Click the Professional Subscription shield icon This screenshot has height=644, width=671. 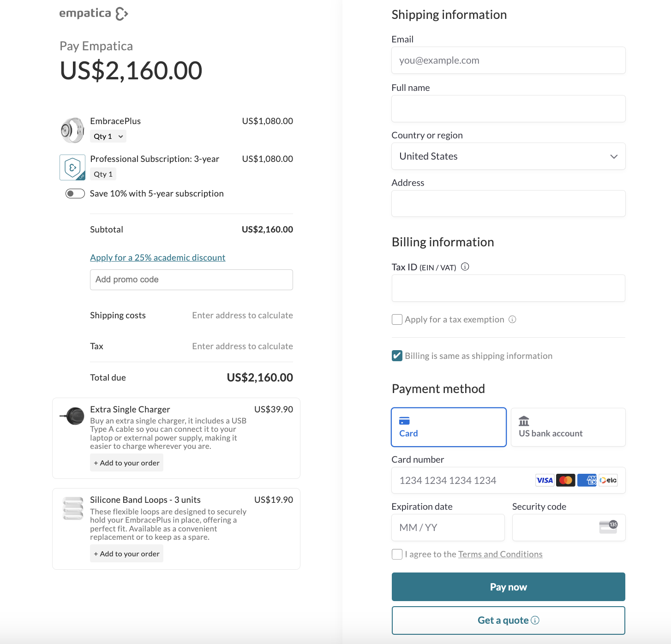(x=72, y=167)
